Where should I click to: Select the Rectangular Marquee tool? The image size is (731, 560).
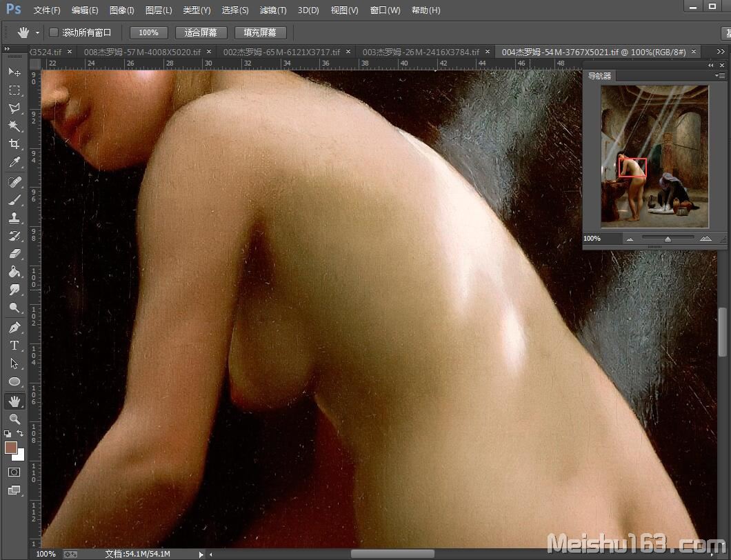click(x=14, y=90)
